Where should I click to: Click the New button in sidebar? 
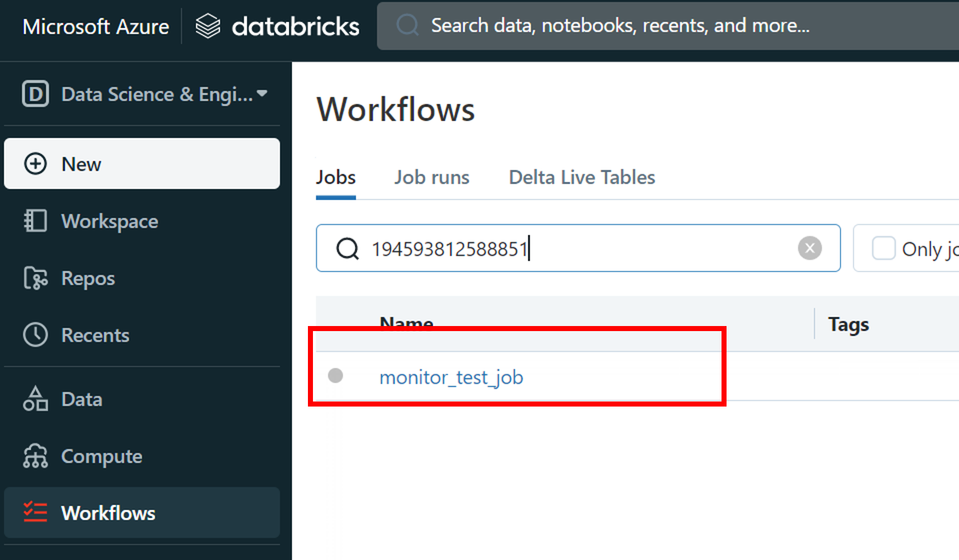coord(142,164)
